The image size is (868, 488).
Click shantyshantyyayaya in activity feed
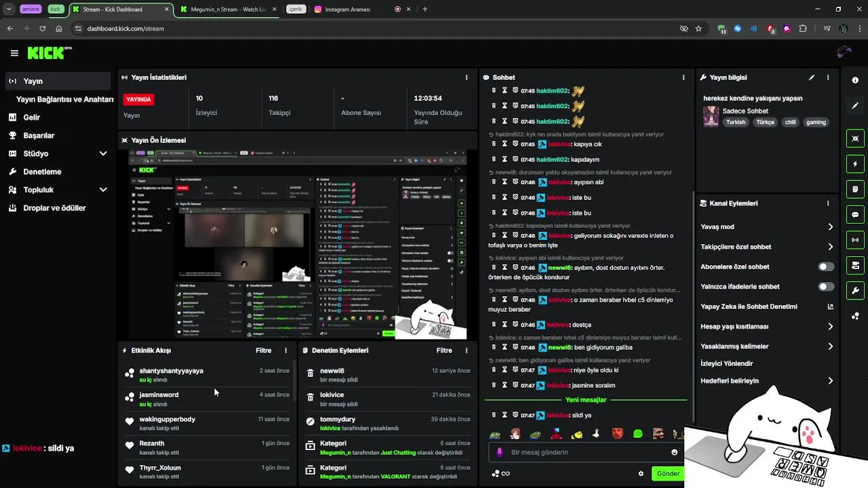pos(171,371)
